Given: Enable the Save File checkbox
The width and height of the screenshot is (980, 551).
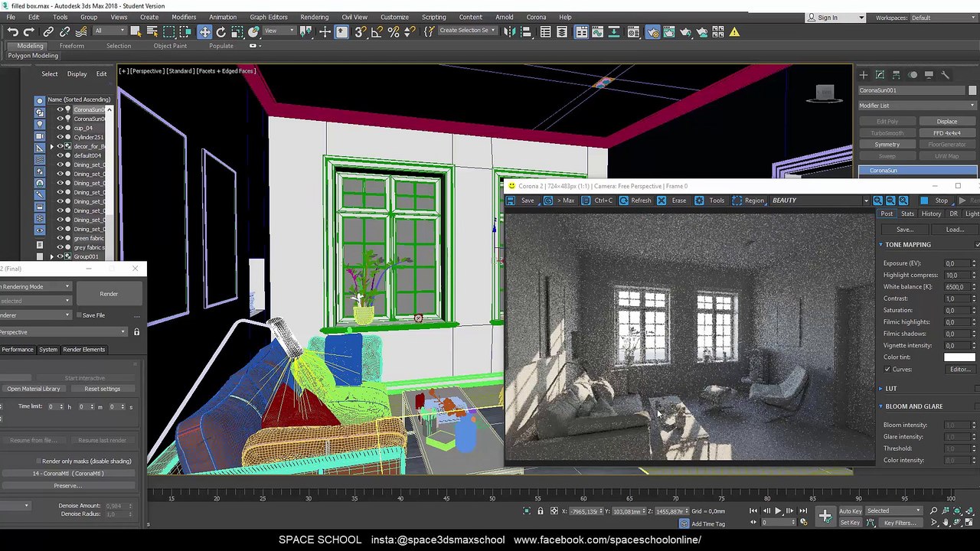Looking at the screenshot, I should [x=78, y=315].
